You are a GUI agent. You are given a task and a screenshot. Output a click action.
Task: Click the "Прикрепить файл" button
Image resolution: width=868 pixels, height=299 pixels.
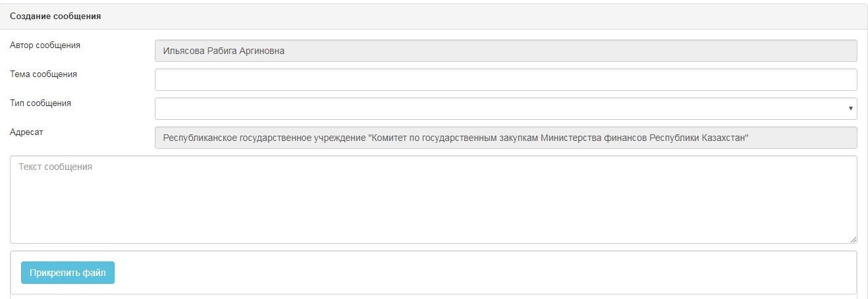[x=68, y=273]
